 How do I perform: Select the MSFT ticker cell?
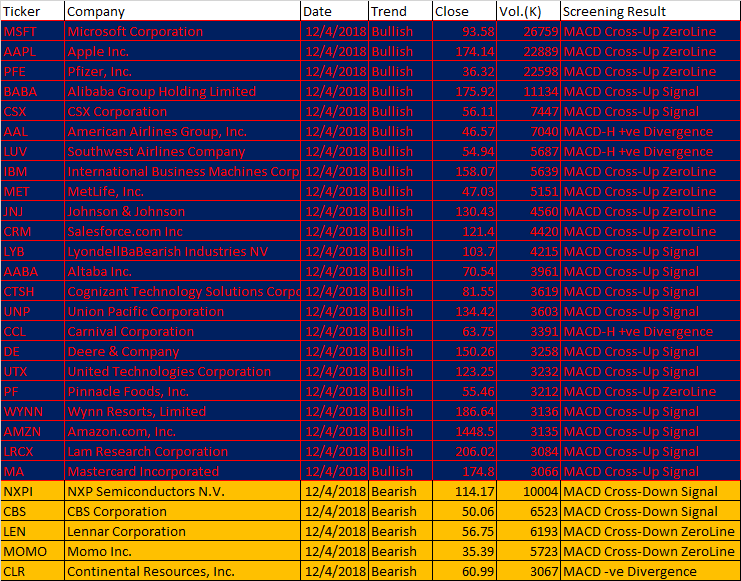(33, 31)
